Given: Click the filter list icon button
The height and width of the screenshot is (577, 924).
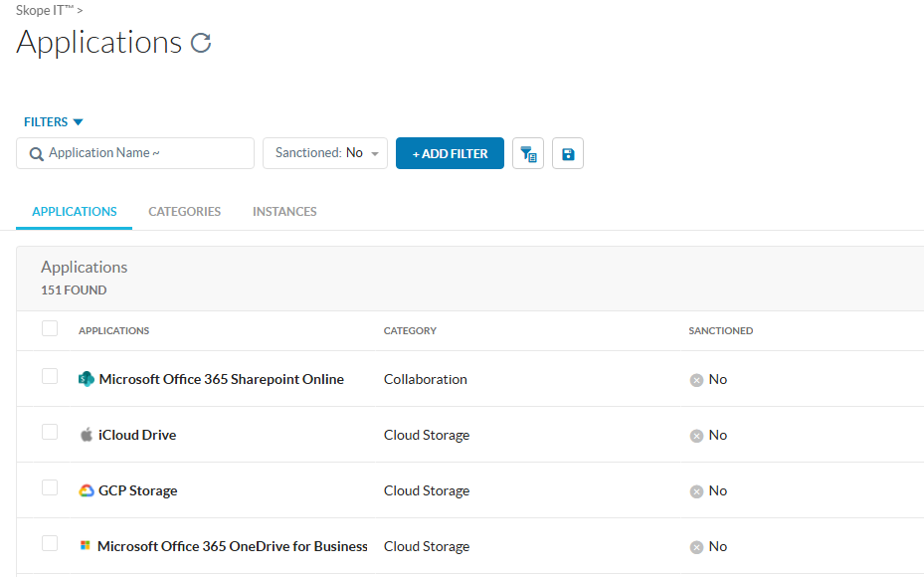Looking at the screenshot, I should [x=528, y=154].
